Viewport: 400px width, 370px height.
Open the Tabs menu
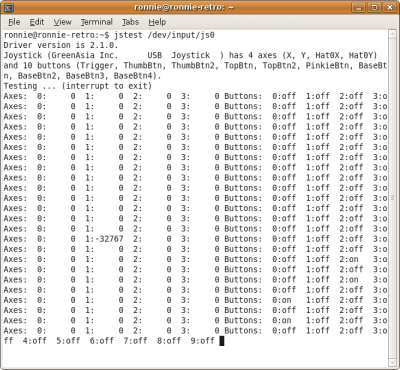[130, 22]
